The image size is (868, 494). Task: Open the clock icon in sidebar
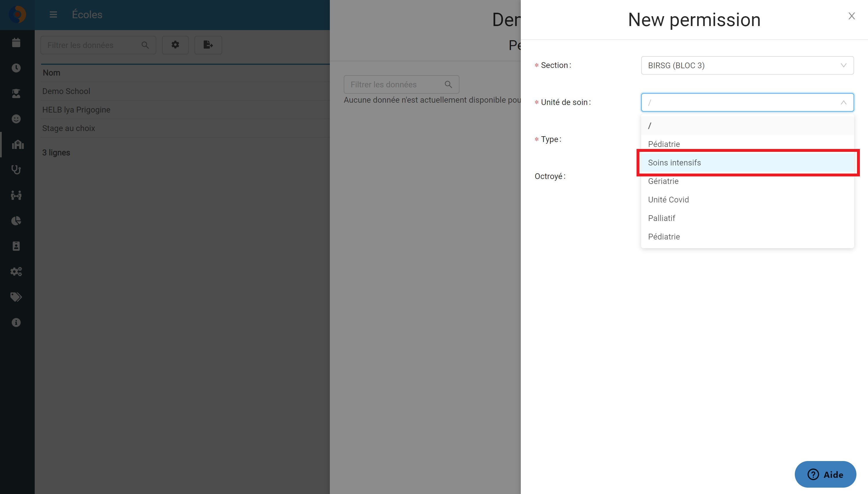tap(16, 68)
